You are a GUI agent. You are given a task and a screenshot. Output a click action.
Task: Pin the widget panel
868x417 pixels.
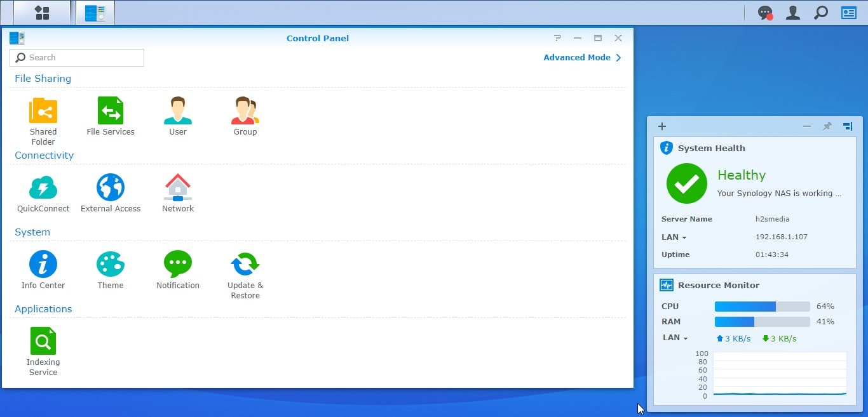coord(827,126)
